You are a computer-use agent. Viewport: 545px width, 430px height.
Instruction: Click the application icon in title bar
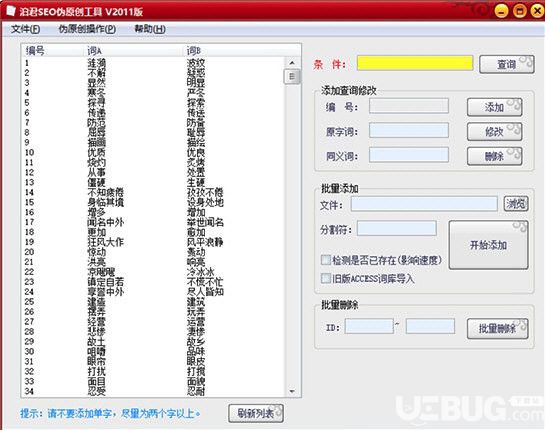pyautogui.click(x=11, y=11)
